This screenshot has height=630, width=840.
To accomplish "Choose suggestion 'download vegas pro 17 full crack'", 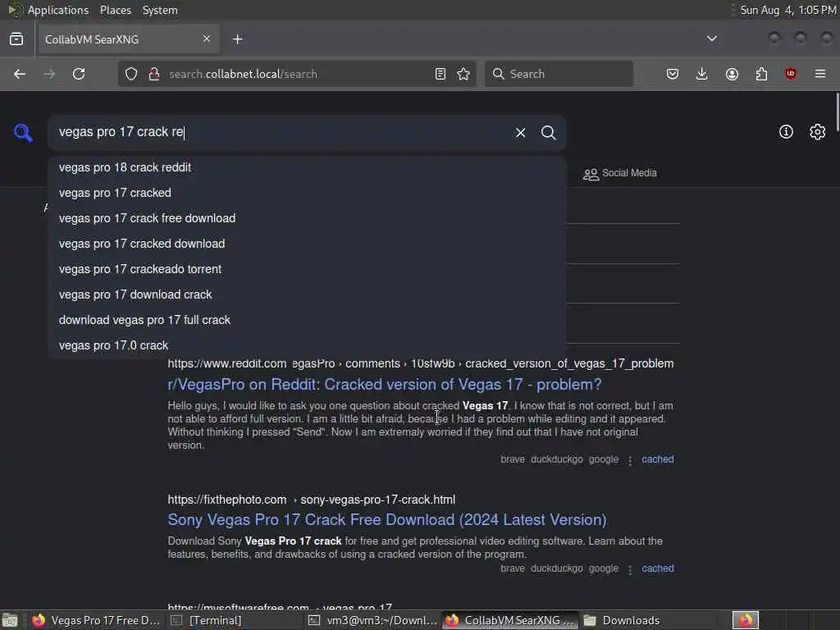I will [307, 321].
